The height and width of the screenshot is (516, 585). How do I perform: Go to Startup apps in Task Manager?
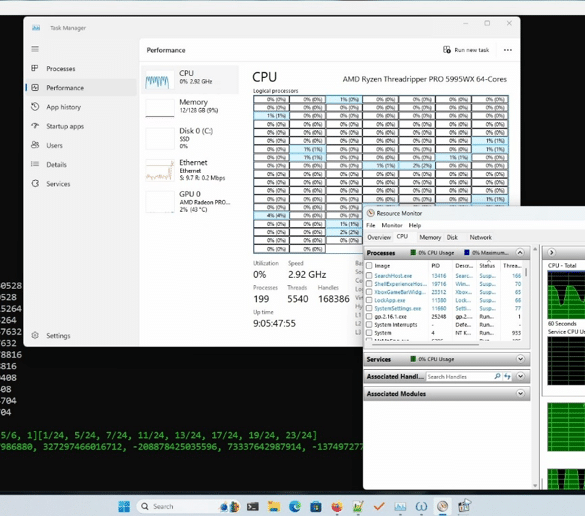point(65,126)
